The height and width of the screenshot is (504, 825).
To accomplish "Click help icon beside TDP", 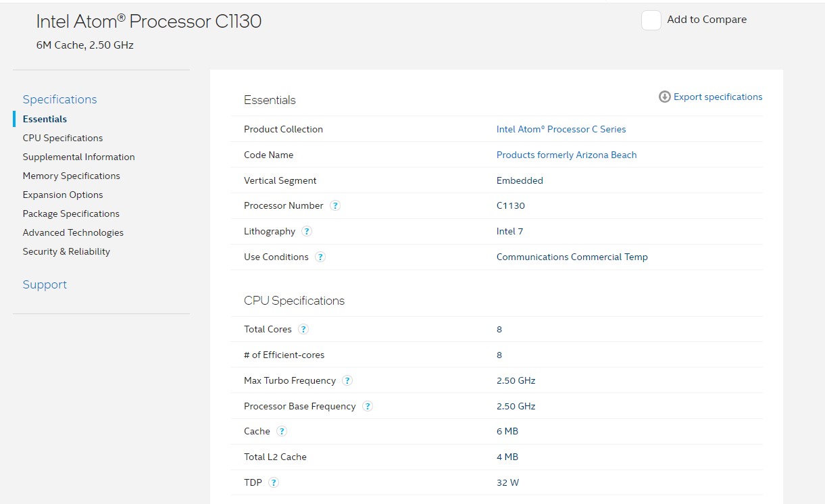I will pos(274,482).
